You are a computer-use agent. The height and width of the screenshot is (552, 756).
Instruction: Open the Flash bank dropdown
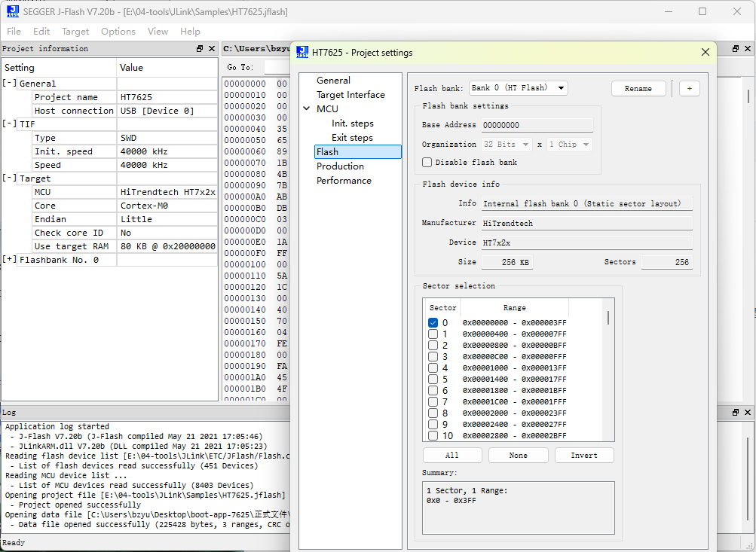tap(519, 88)
